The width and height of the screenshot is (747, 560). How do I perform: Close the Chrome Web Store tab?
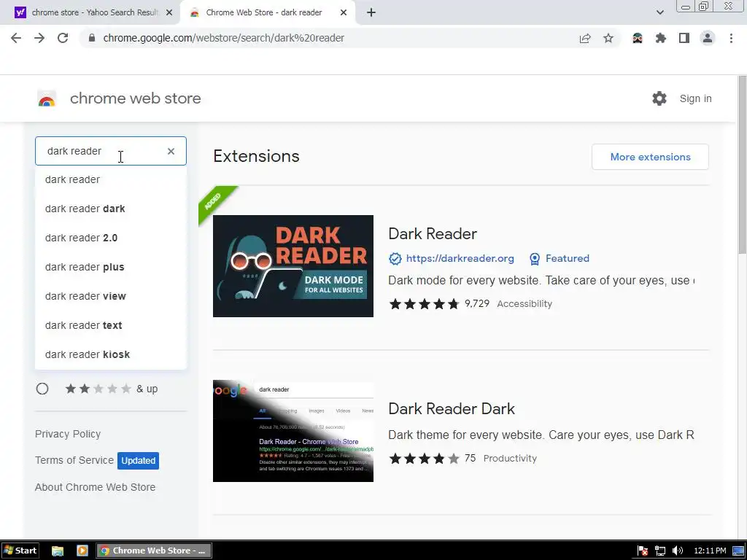point(344,12)
